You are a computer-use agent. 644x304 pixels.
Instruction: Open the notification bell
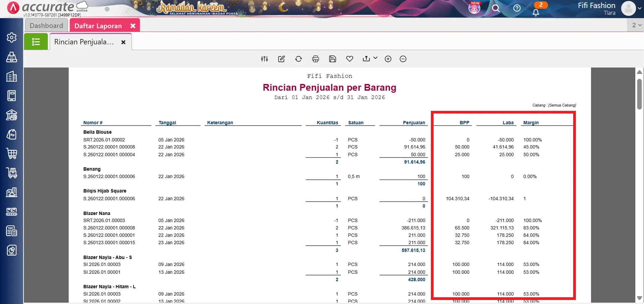click(x=536, y=13)
